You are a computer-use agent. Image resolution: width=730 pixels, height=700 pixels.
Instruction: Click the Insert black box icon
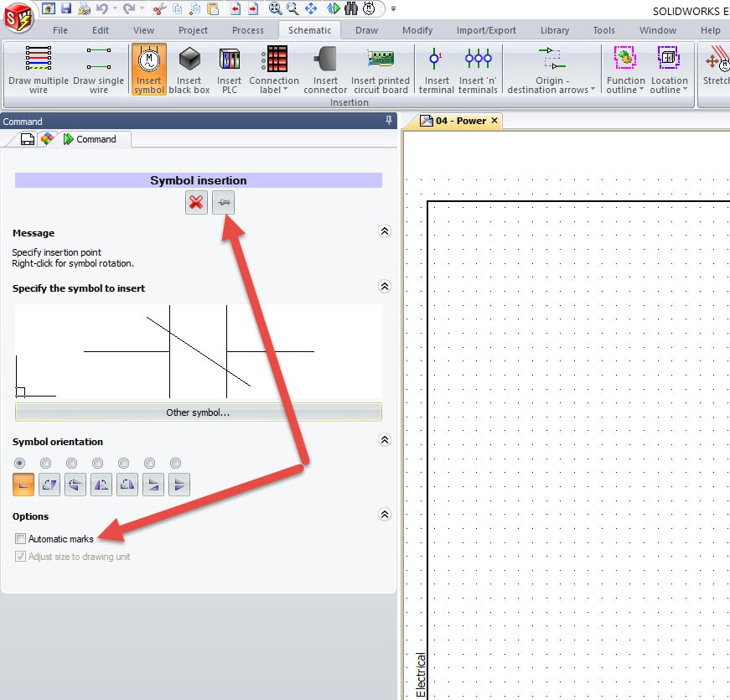click(x=189, y=69)
